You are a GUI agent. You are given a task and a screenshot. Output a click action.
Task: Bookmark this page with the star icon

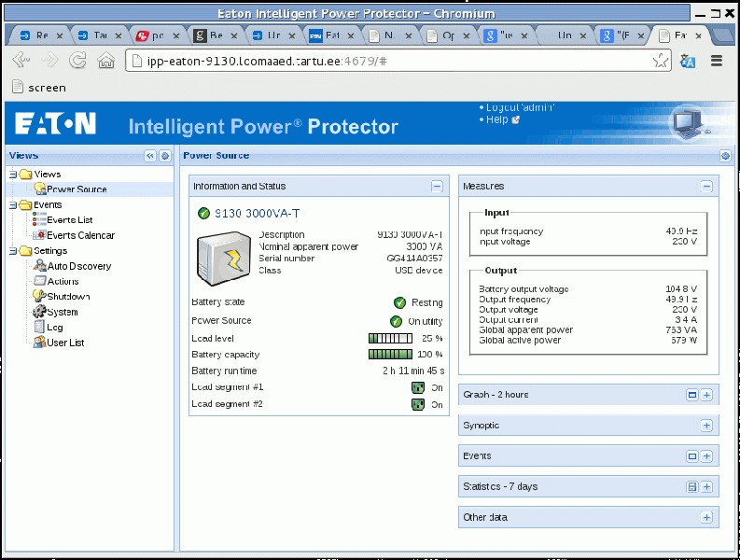point(661,61)
